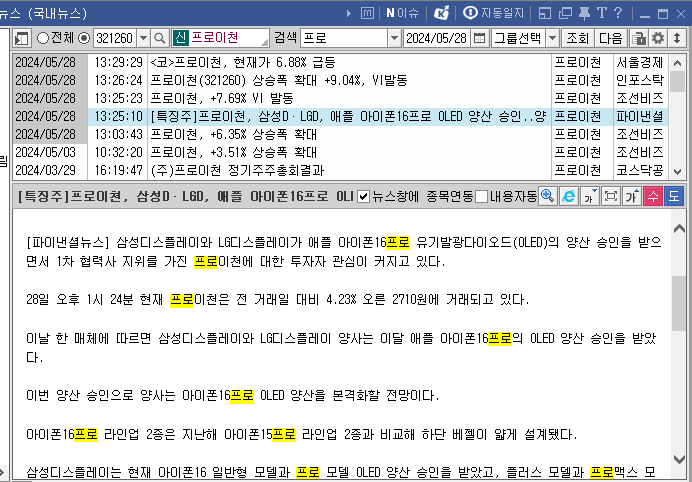Click the green 신 badge
This screenshot has width=692, height=482.
(181, 38)
